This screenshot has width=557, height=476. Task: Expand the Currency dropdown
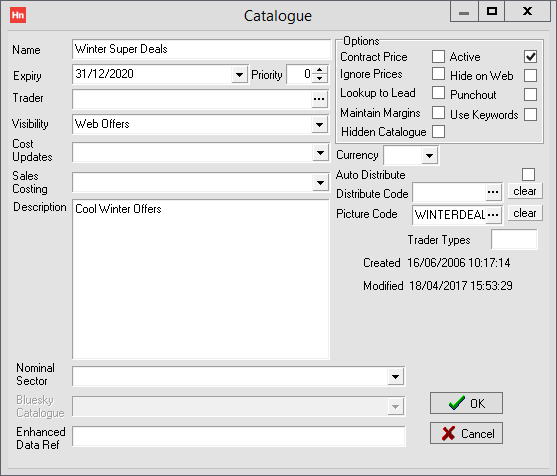point(429,156)
